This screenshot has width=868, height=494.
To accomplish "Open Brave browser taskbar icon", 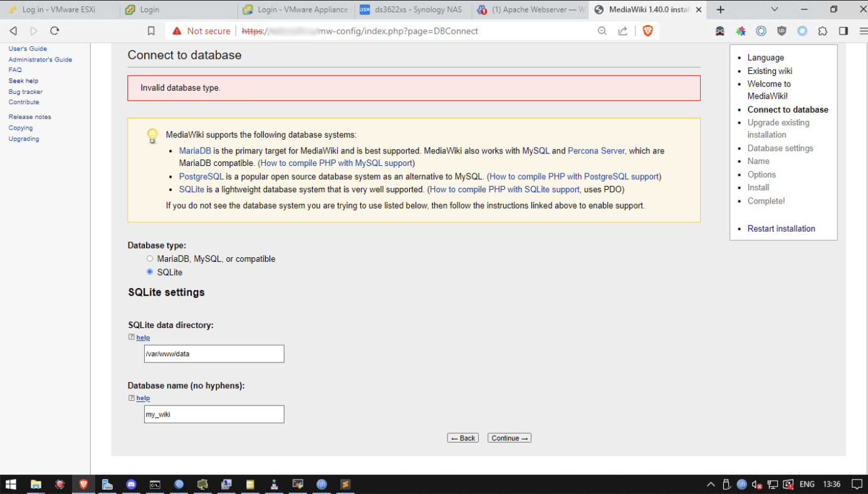I will (x=83, y=484).
